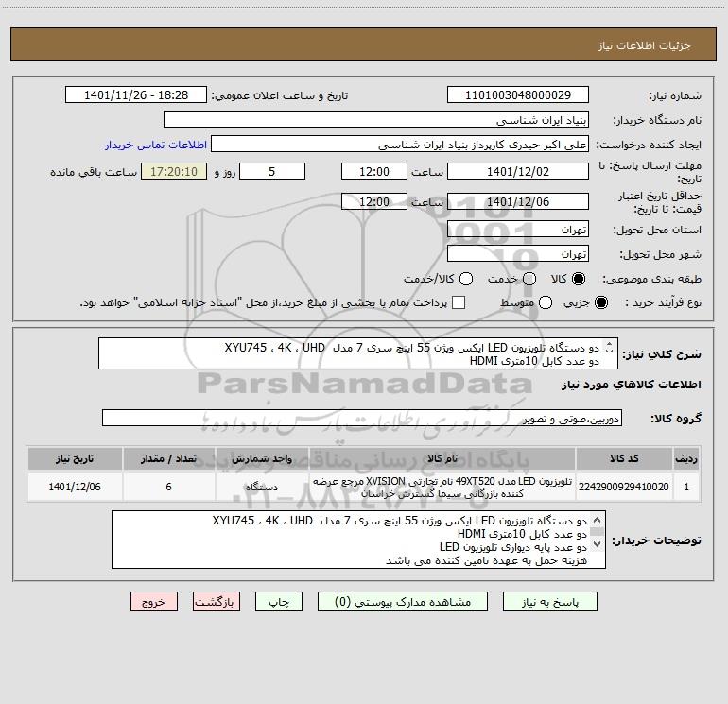Click the نام دستگاه خریدار field
The image size is (728, 704).
(376, 120)
